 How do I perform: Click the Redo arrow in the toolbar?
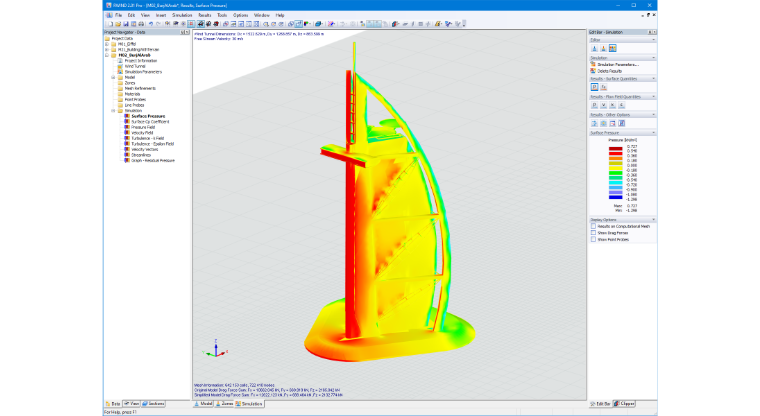point(158,24)
